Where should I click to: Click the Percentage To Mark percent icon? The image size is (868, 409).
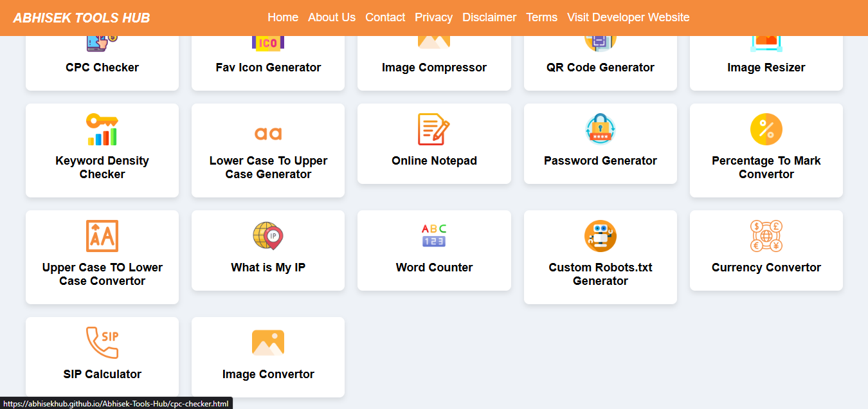point(766,129)
